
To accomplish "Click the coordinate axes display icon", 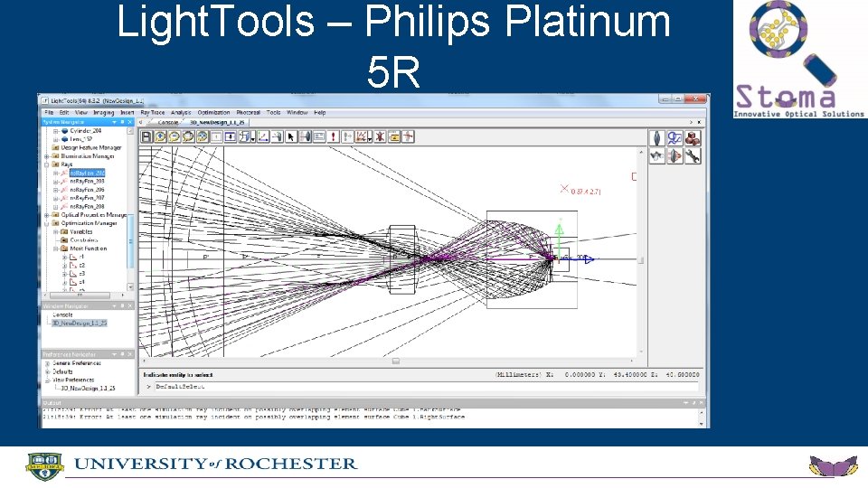I will coord(263,136).
